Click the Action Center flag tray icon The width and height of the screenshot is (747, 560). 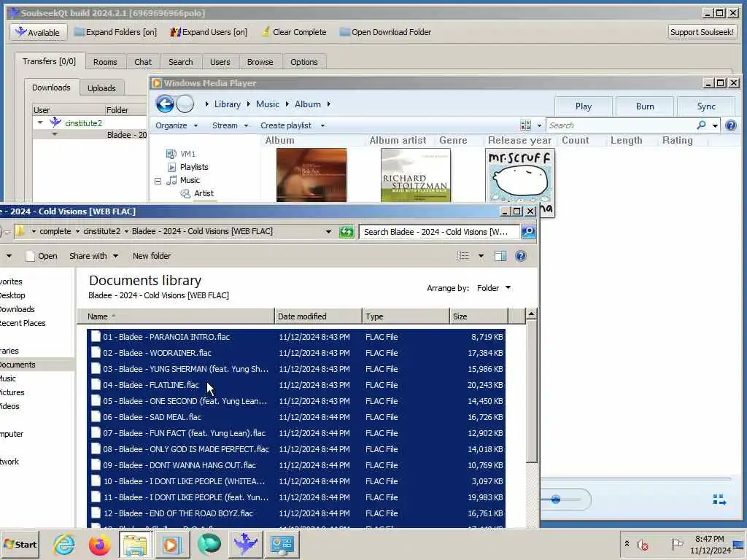(x=676, y=544)
